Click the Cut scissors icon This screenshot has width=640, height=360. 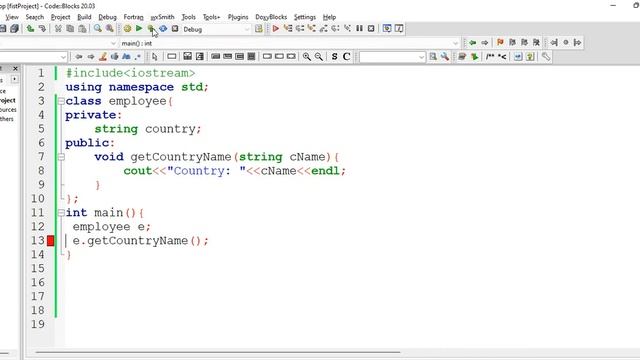(58, 29)
